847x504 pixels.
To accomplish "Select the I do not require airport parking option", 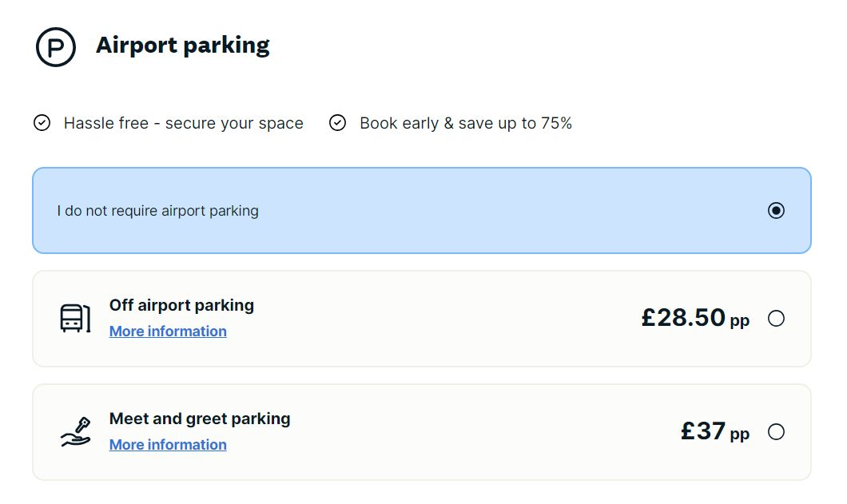I will tap(775, 210).
